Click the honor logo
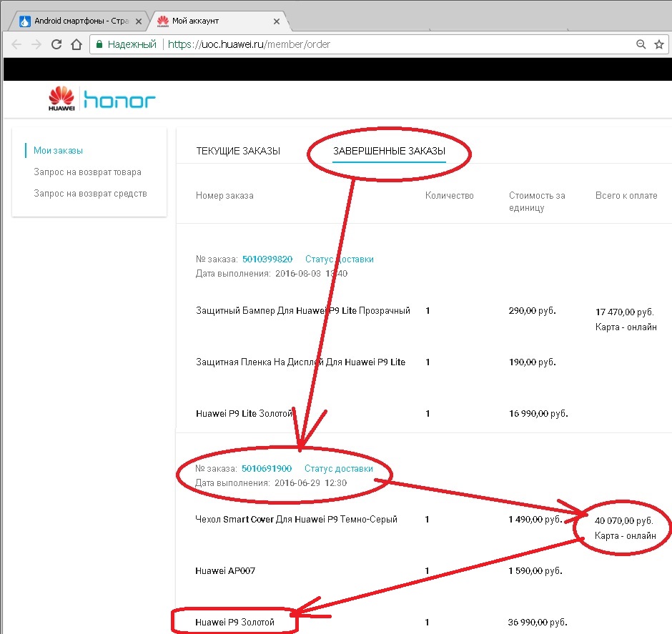This screenshot has height=634, width=672. [x=119, y=99]
